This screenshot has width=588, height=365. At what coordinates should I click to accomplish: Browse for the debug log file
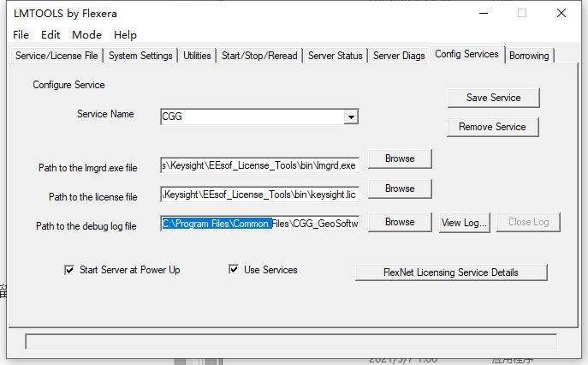[x=400, y=222]
